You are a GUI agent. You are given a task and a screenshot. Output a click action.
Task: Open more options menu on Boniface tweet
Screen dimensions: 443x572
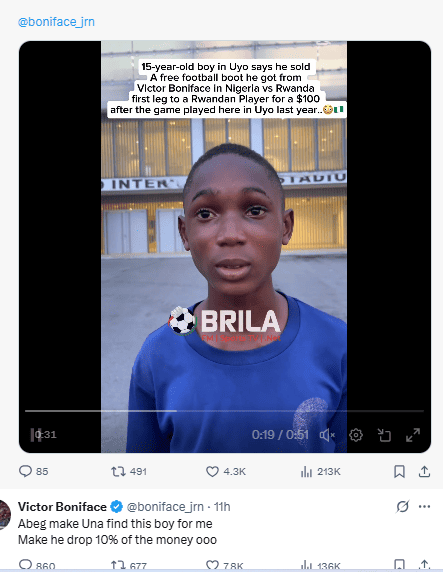(424, 506)
